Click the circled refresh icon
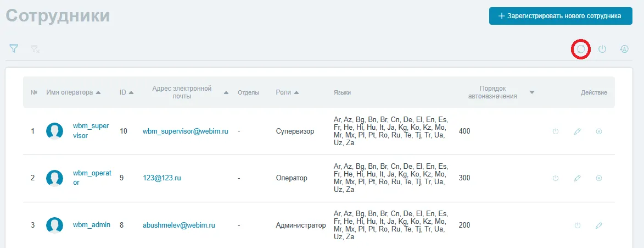 [x=581, y=49]
